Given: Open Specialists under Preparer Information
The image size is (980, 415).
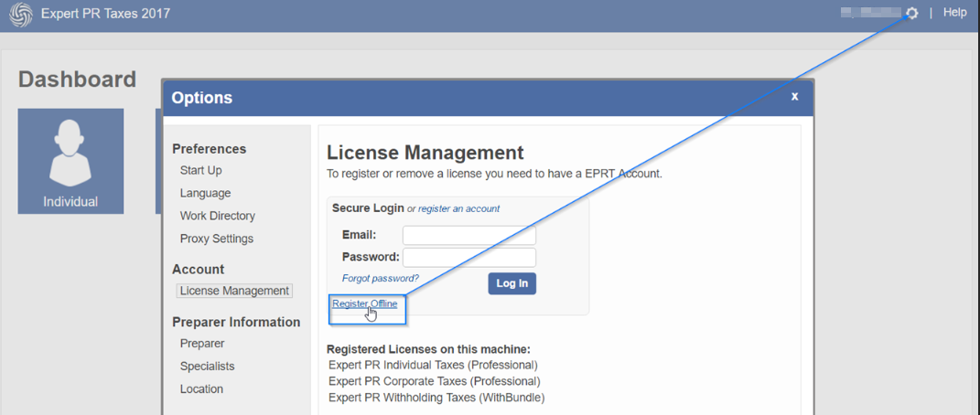Looking at the screenshot, I should pyautogui.click(x=208, y=367).
